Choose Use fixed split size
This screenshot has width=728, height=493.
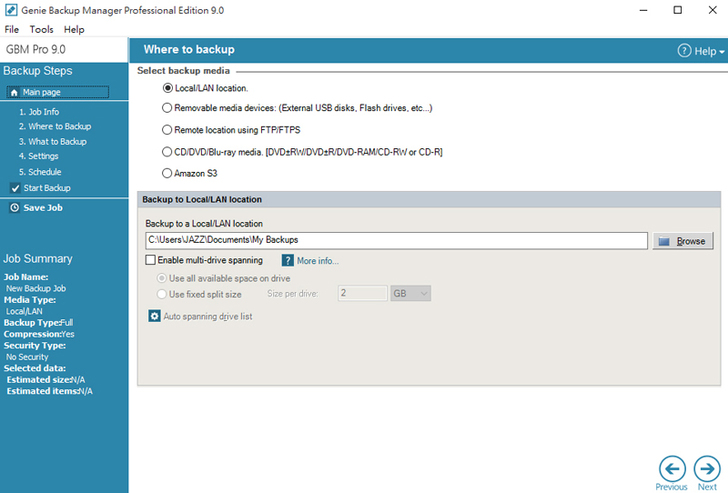click(x=162, y=294)
